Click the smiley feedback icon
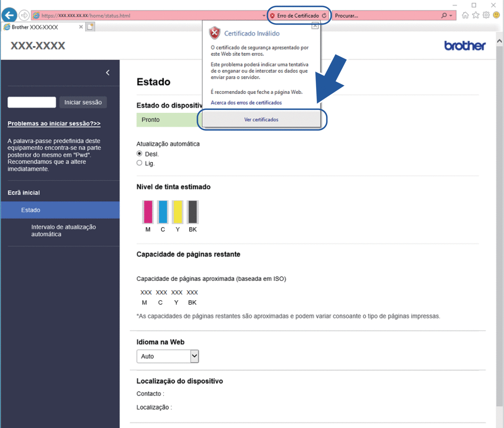The width and height of the screenshot is (504, 428). 496,15
